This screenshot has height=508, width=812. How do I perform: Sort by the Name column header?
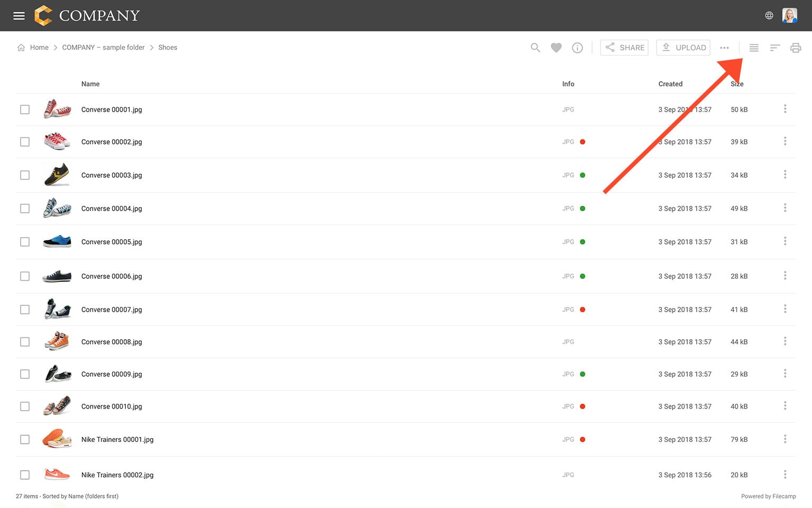tap(90, 84)
